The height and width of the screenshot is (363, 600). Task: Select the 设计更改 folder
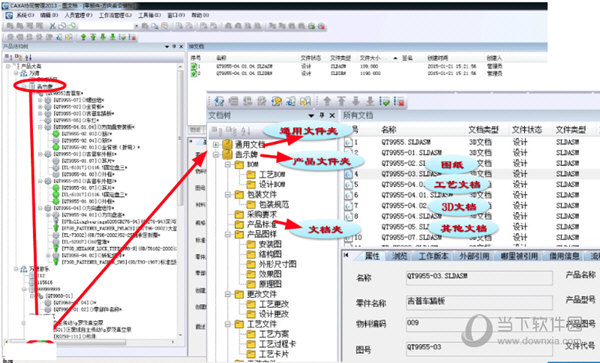click(x=268, y=314)
